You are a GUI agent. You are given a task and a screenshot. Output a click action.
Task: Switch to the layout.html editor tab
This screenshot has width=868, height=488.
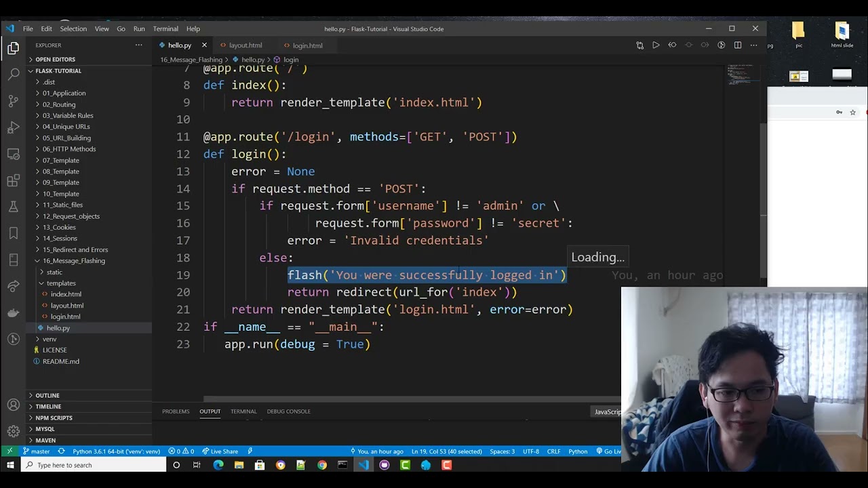point(245,45)
